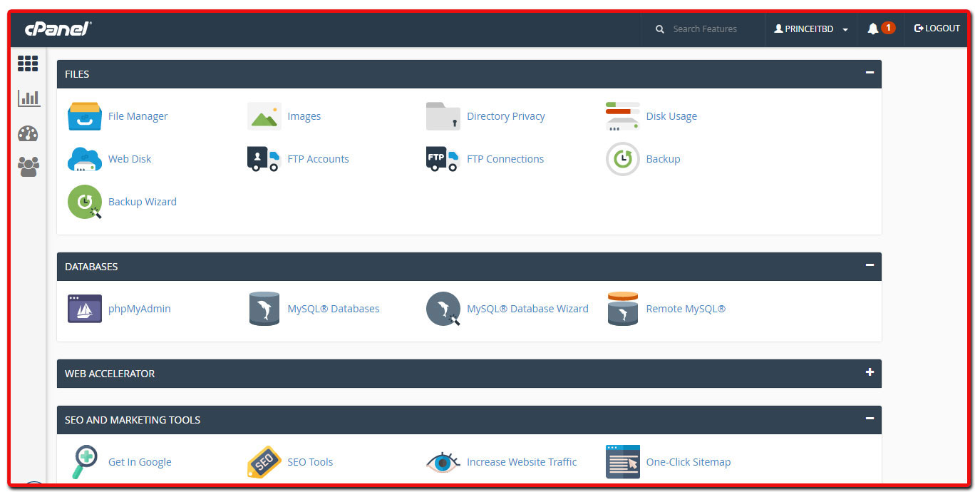
Task: Open the Directory Privacy folder icon
Action: click(443, 116)
